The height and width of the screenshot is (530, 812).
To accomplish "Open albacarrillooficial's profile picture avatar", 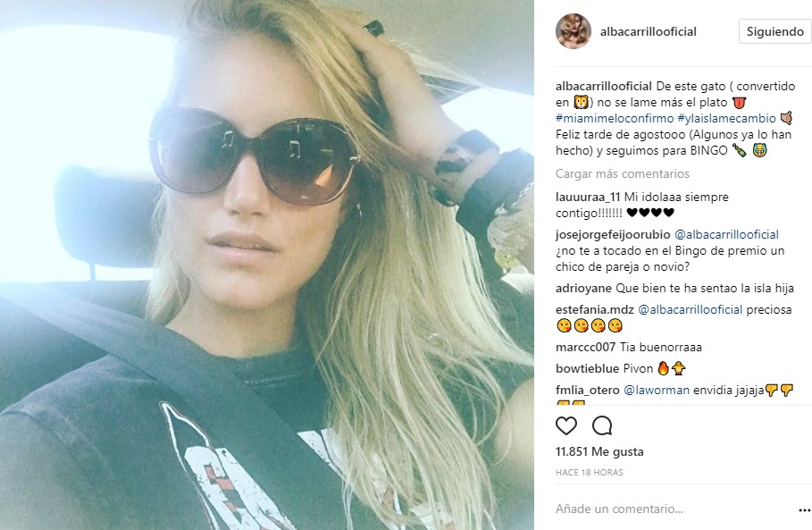I will pyautogui.click(x=573, y=31).
